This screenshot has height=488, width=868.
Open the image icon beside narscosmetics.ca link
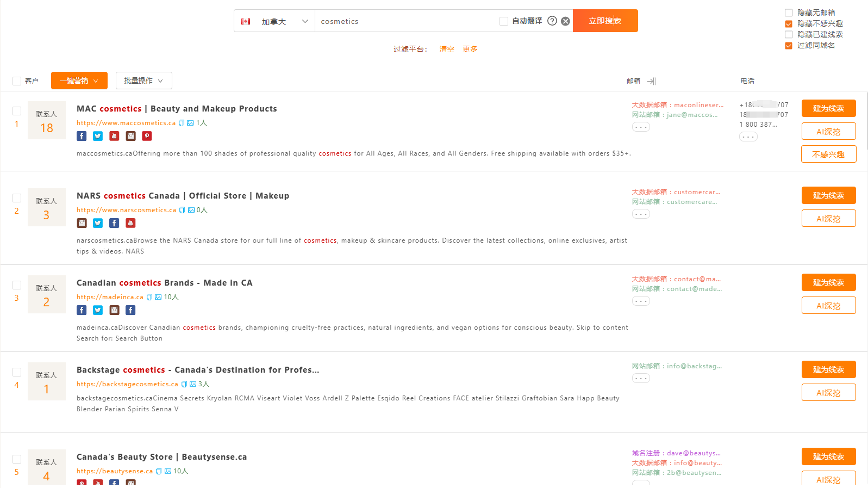191,210
